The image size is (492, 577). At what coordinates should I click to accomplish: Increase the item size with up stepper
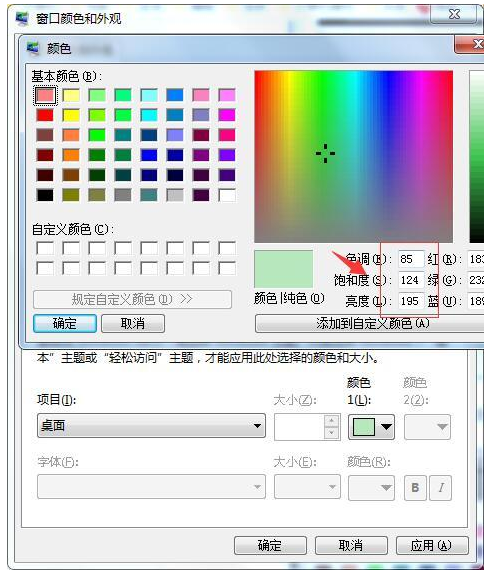(x=332, y=420)
